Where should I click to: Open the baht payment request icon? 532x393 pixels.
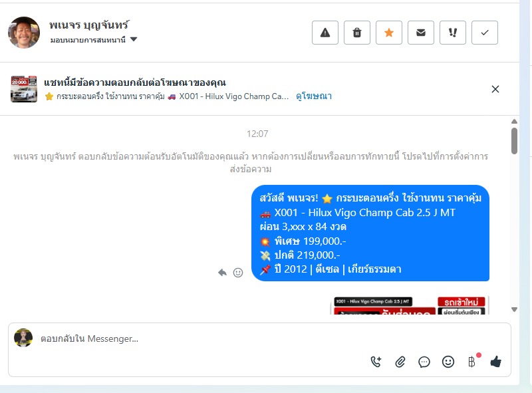pos(471,362)
